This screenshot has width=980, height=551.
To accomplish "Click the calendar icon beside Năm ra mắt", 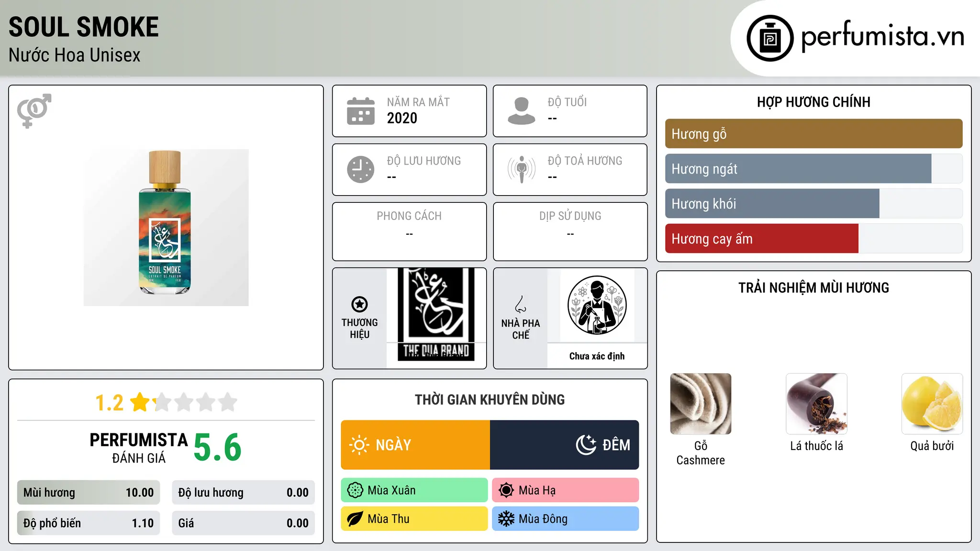I will pos(361,111).
